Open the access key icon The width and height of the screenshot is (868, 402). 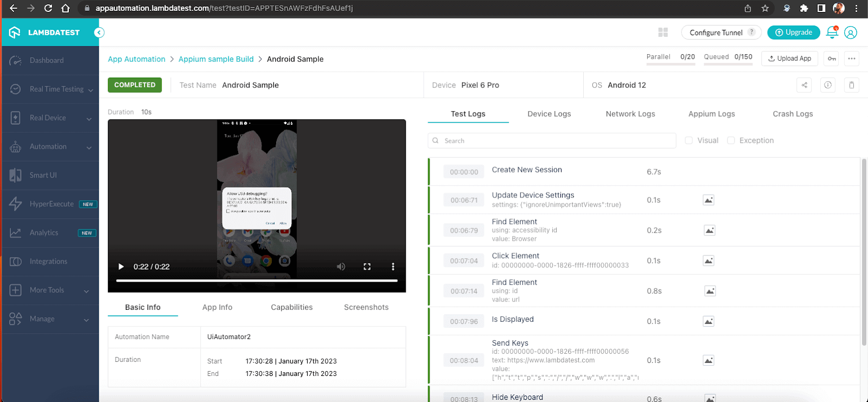[831, 59]
